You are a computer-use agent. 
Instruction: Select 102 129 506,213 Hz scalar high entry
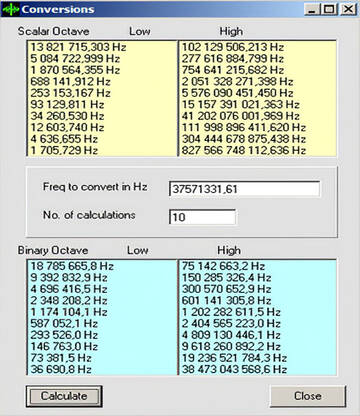pyautogui.click(x=233, y=47)
